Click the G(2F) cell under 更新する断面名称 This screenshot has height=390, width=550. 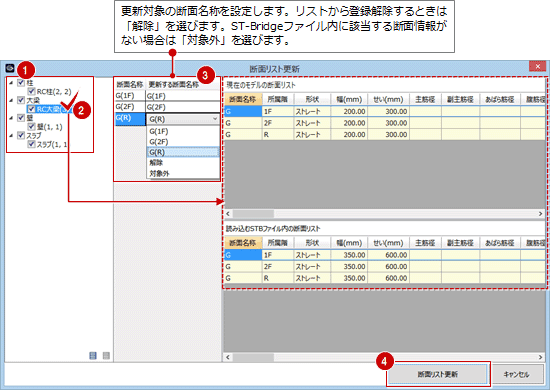[183, 107]
